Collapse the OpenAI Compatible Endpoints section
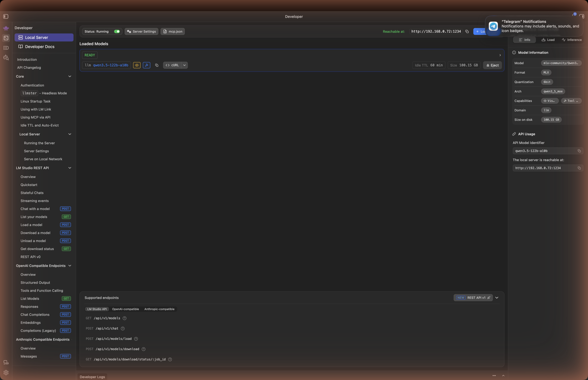Viewport: 588px width, 380px height. pyautogui.click(x=70, y=266)
